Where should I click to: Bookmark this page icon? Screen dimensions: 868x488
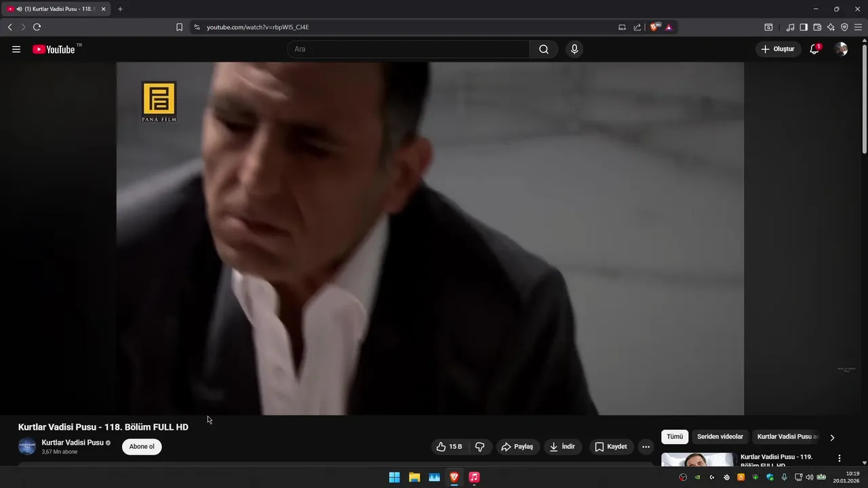coord(179,27)
